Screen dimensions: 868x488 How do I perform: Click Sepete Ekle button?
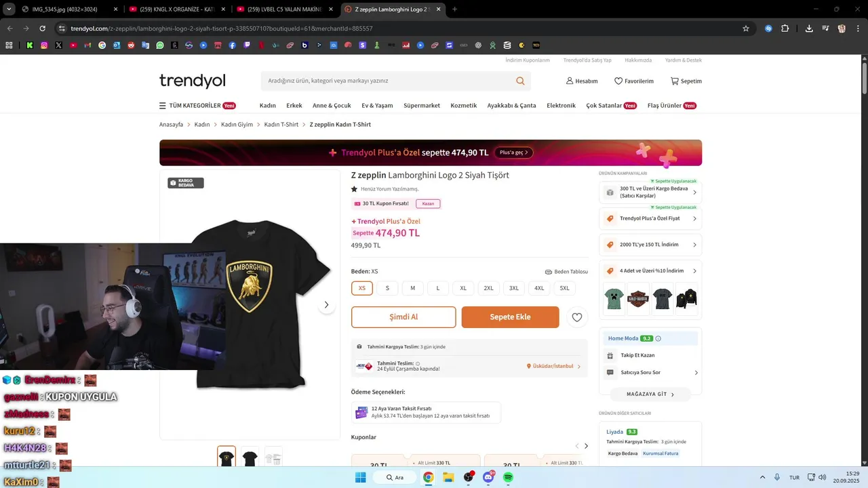(511, 317)
